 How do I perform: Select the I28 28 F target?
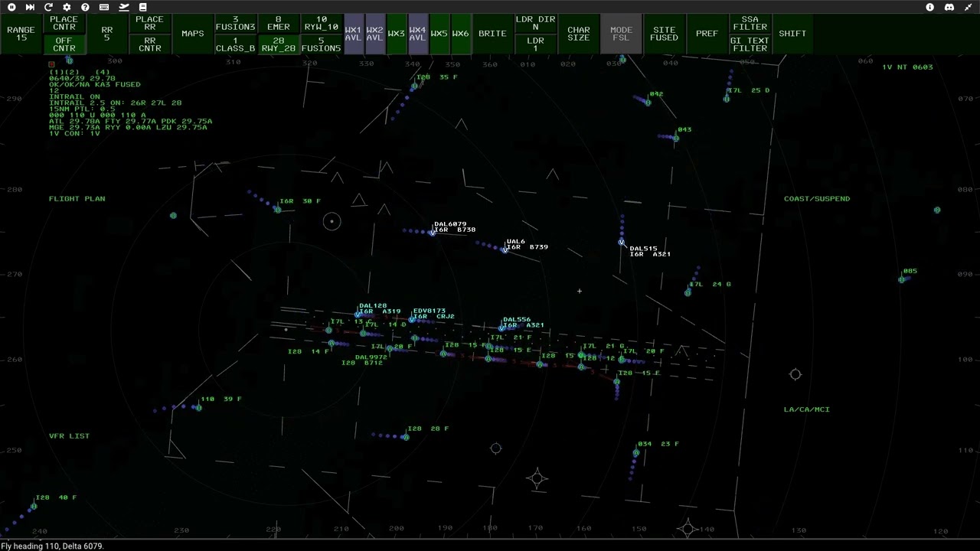(x=406, y=437)
